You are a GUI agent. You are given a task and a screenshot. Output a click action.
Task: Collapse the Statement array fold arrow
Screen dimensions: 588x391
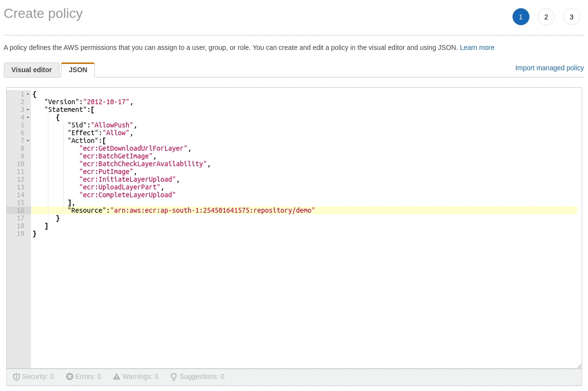point(28,109)
